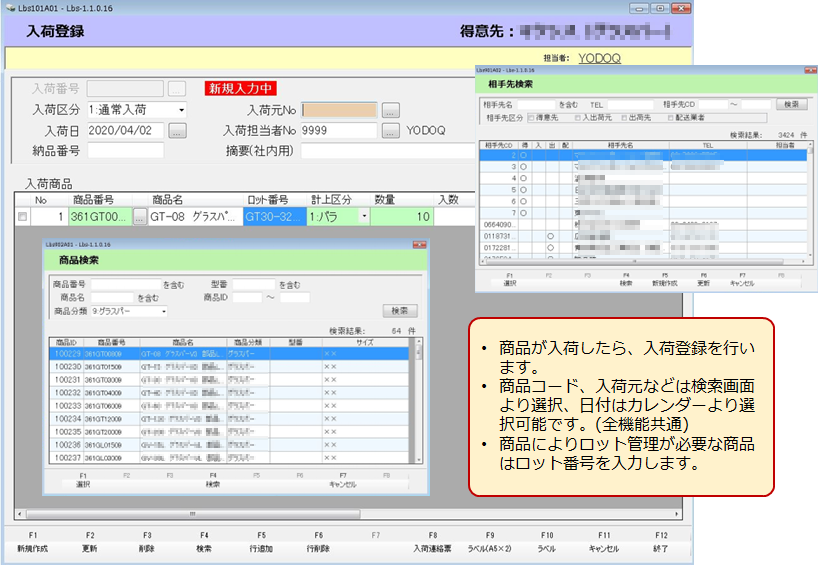Click F1 新規作成 in the bottom function bar
Viewport: 818px width, 565px height.
[32, 543]
